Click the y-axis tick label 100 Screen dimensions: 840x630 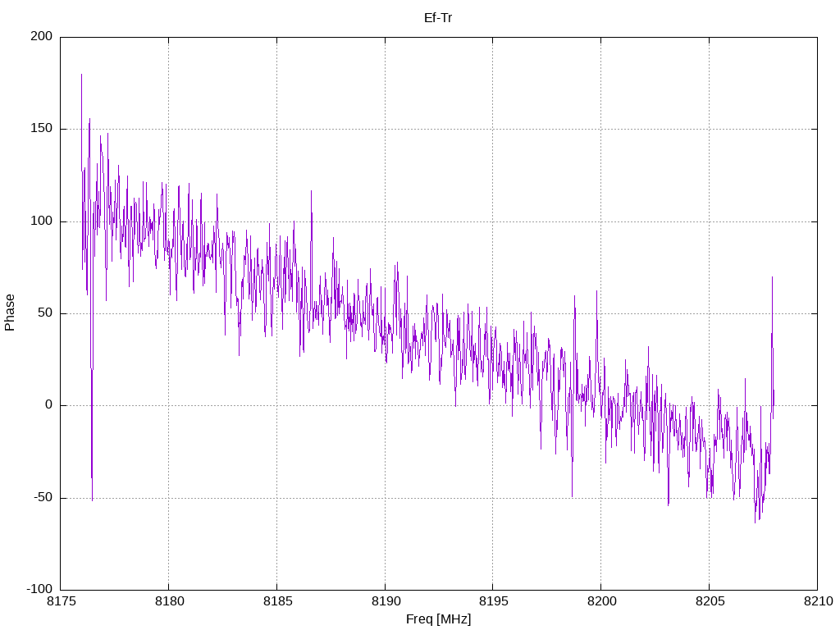click(42, 221)
